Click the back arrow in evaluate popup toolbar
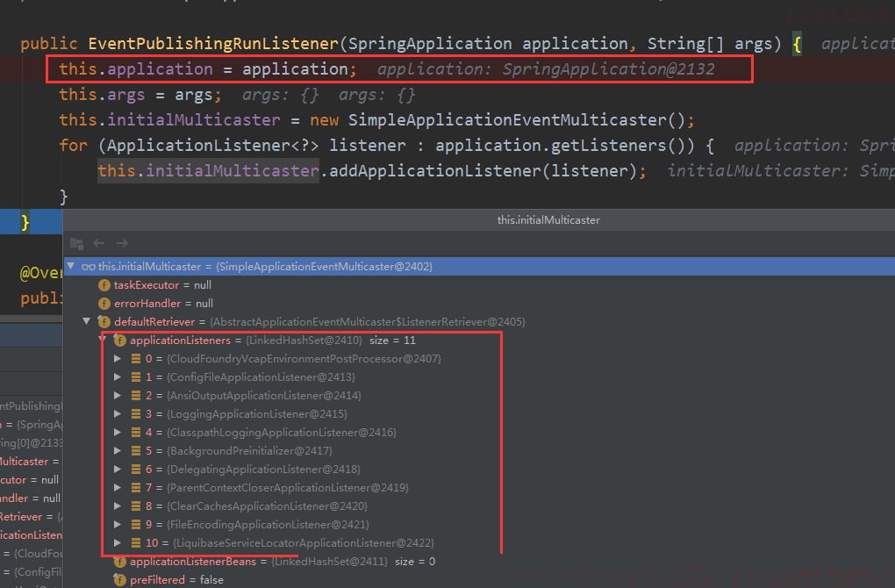 99,243
